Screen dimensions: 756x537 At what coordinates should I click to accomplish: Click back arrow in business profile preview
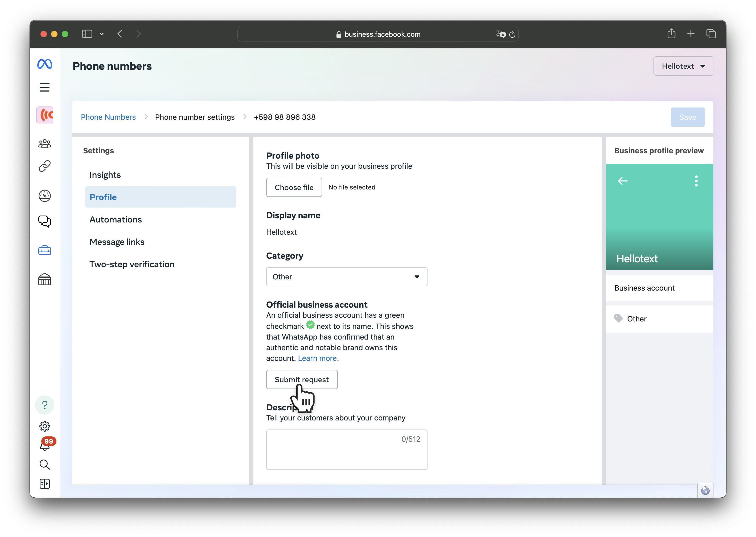click(623, 181)
